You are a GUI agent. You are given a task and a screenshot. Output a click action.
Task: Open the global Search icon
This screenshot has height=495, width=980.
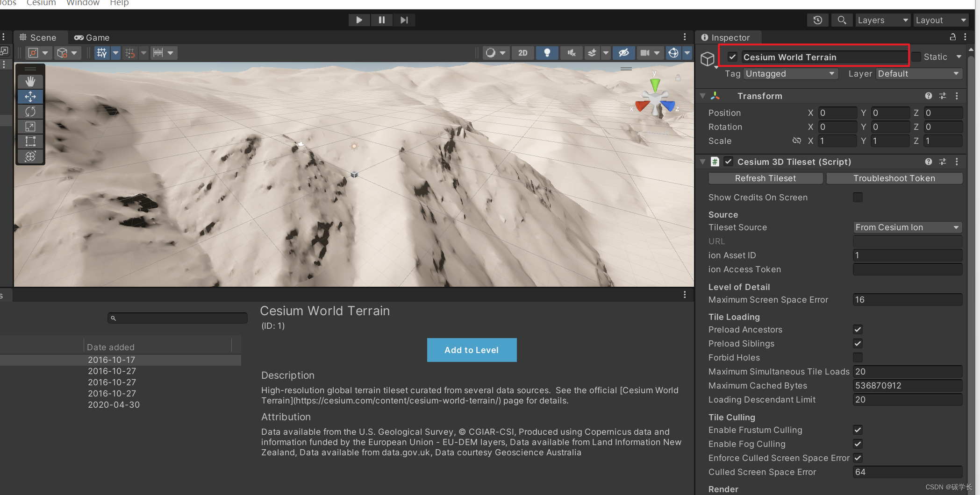pos(842,20)
